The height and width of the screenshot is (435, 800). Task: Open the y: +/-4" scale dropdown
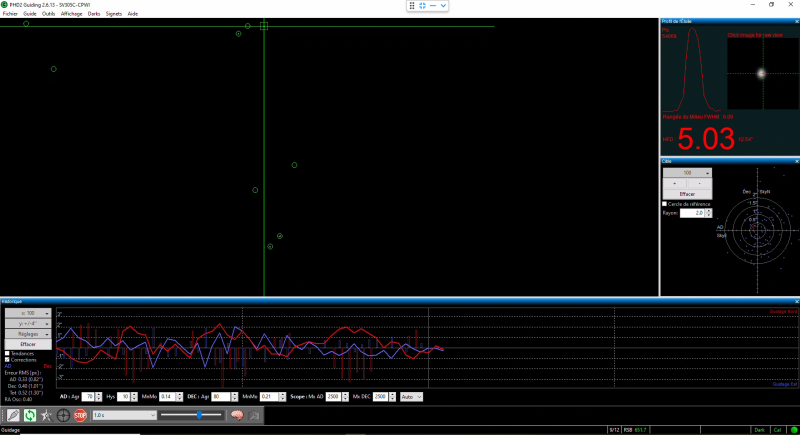point(28,323)
